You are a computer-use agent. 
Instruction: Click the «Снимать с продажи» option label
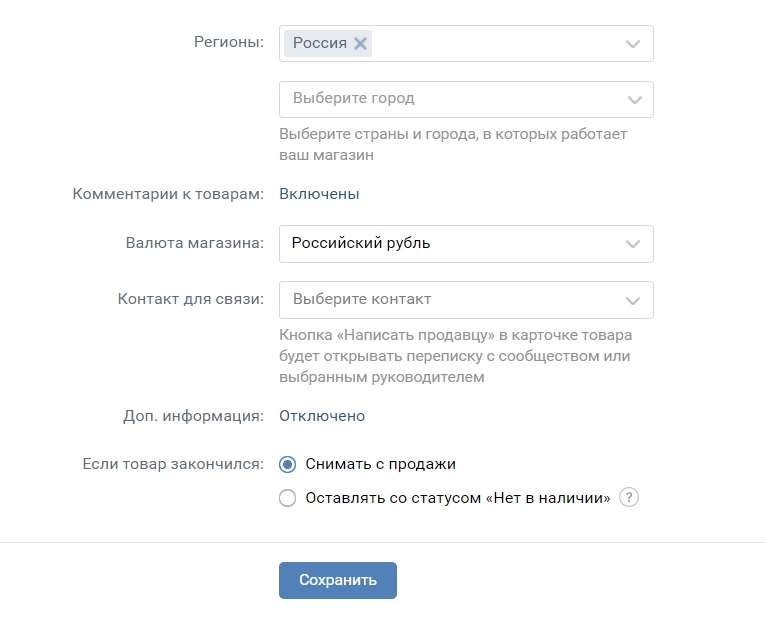(380, 465)
